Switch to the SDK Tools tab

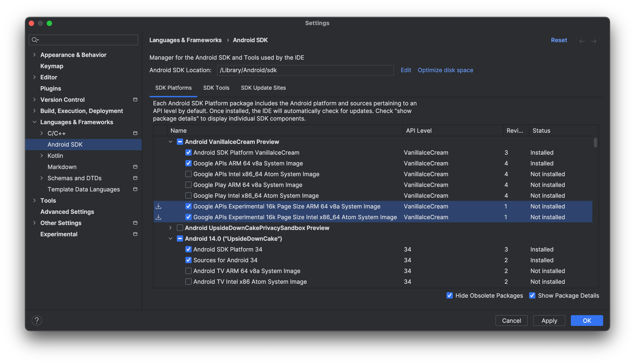216,87
